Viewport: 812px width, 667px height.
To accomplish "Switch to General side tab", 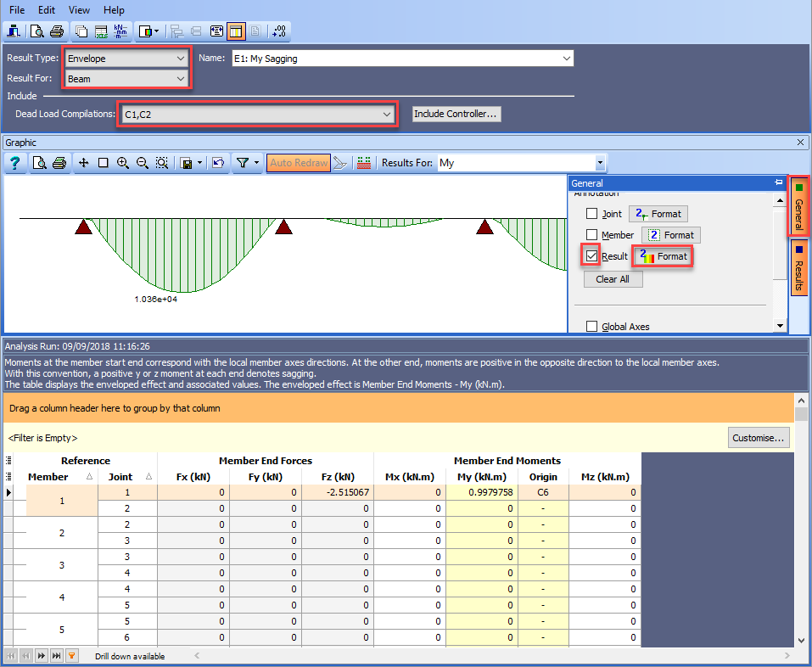I will tap(799, 206).
